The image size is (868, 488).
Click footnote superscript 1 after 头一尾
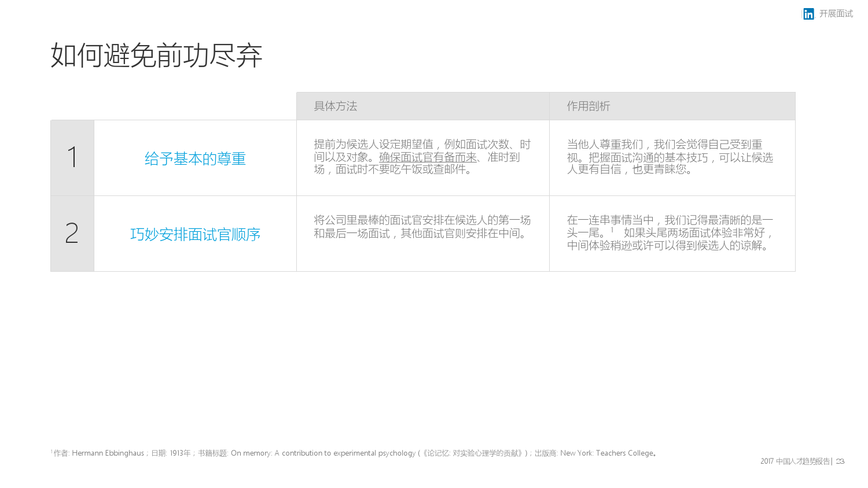pyautogui.click(x=612, y=230)
